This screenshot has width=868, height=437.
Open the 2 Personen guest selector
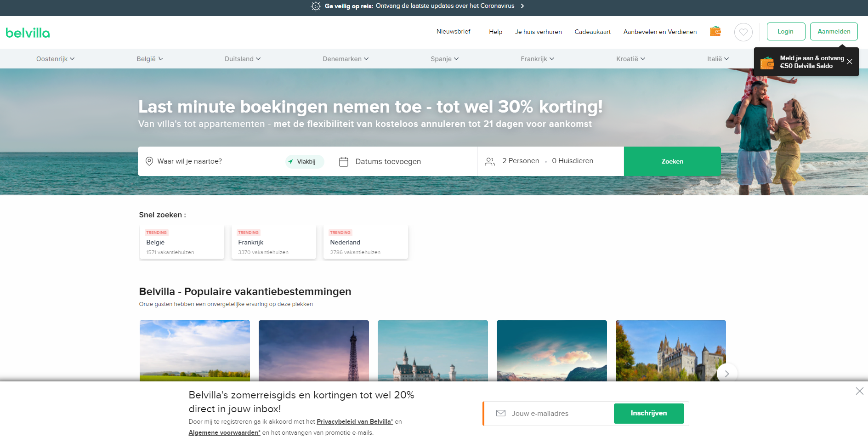click(521, 161)
